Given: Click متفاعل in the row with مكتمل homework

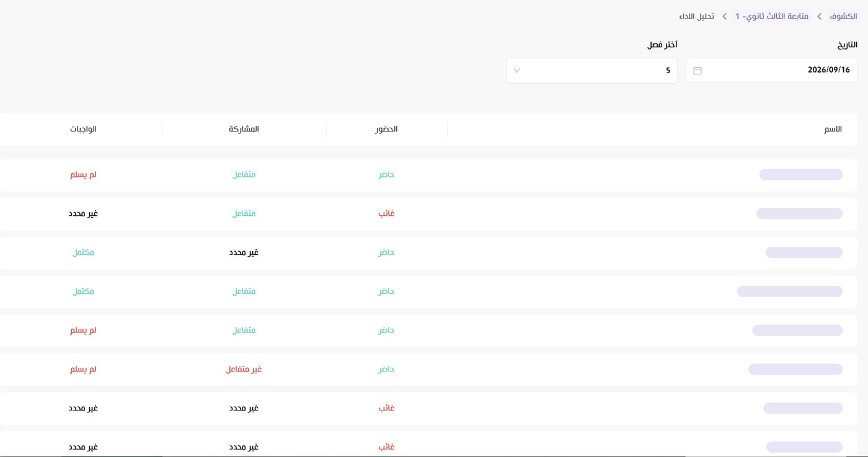Looking at the screenshot, I should point(244,291).
